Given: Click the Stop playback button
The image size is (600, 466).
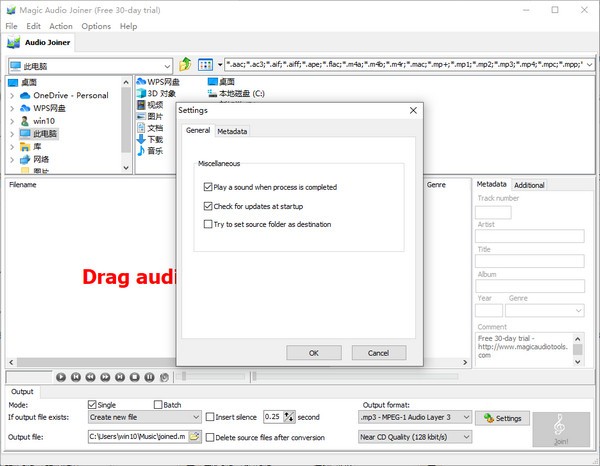Looking at the screenshot, I should (x=135, y=377).
